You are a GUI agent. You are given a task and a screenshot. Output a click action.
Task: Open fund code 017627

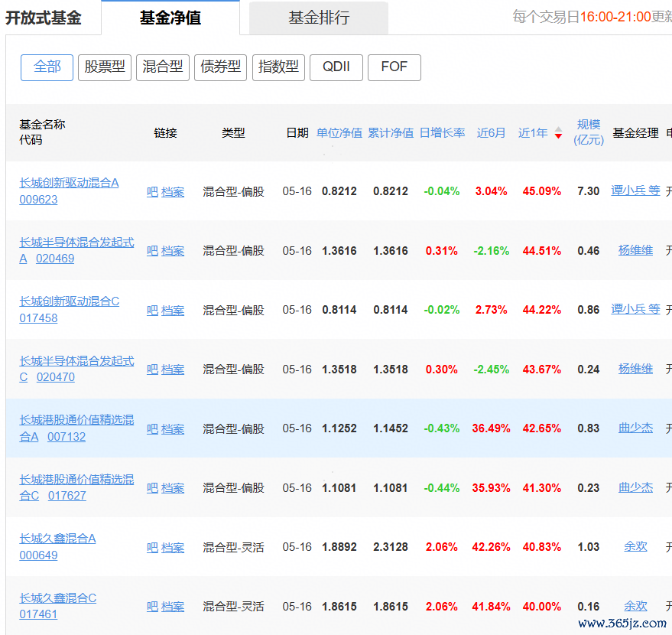point(67,496)
